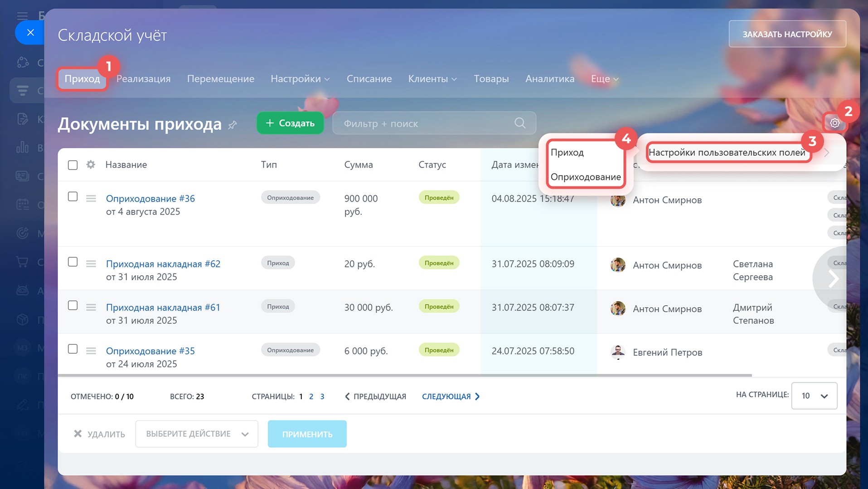
Task: Click Дмитрий Степанов cell
Action: (x=753, y=314)
